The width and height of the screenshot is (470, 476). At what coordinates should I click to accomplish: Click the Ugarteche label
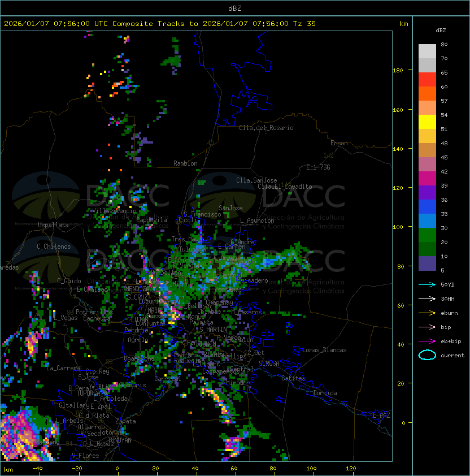[x=139, y=358]
